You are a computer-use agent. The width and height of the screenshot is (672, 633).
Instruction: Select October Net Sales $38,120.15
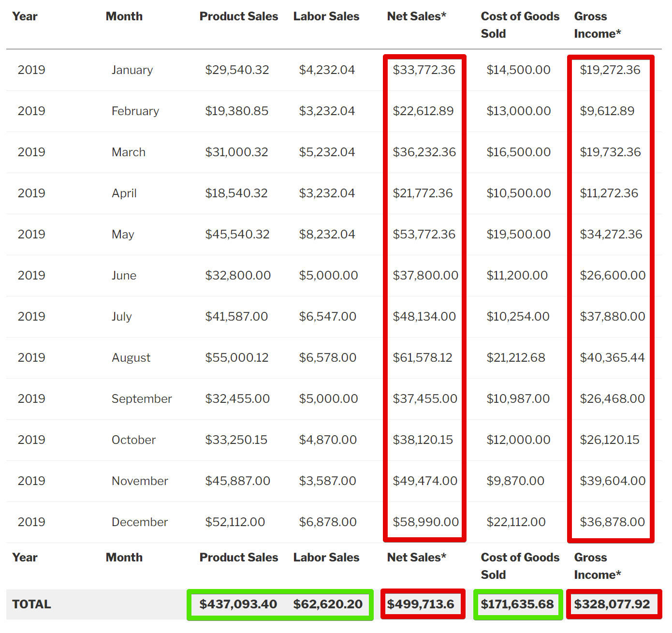tap(423, 440)
